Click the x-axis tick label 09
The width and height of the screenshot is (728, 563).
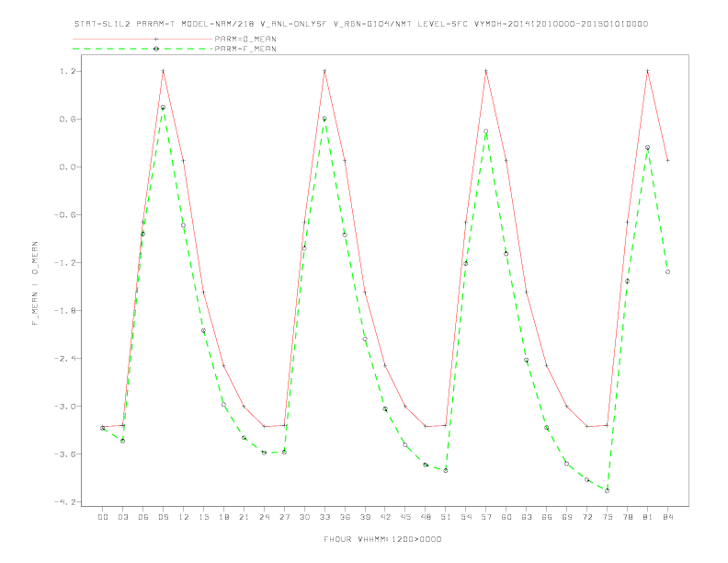163,517
